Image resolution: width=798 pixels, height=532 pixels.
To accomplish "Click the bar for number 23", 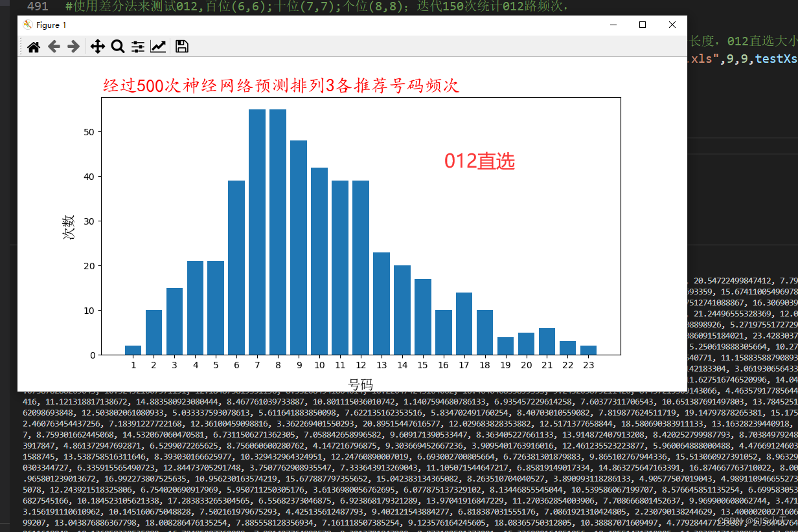I will pos(588,350).
